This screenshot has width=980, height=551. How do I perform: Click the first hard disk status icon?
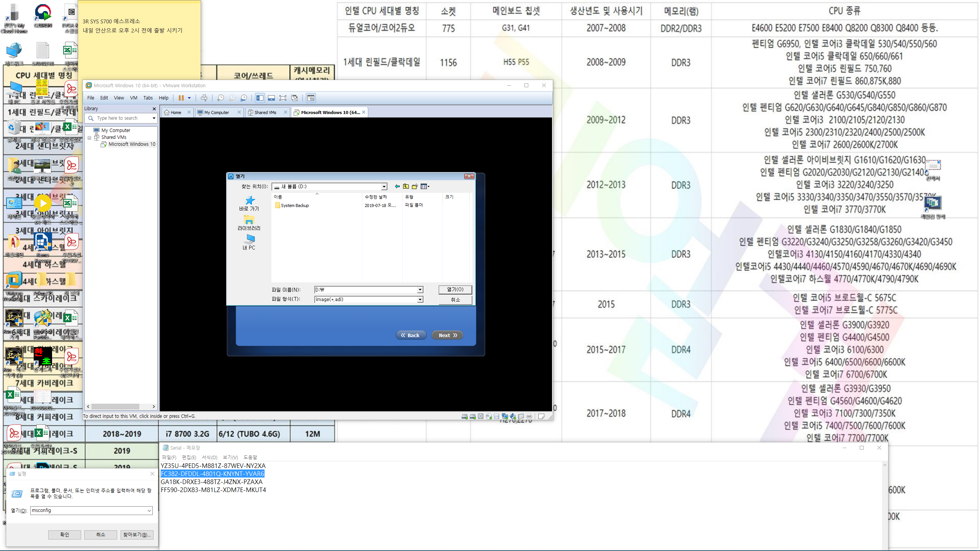464,416
